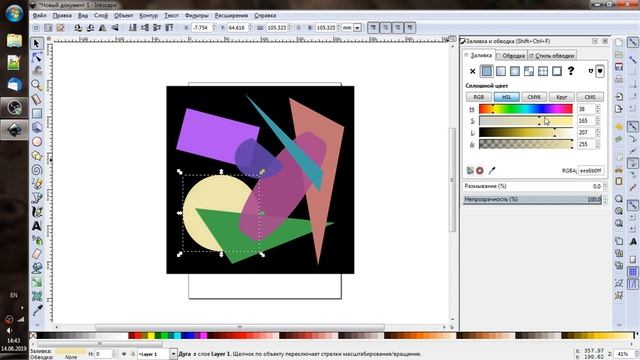Screen dimensions: 640x360
Task: Switch color mode to RGB
Action: pyautogui.click(x=478, y=97)
